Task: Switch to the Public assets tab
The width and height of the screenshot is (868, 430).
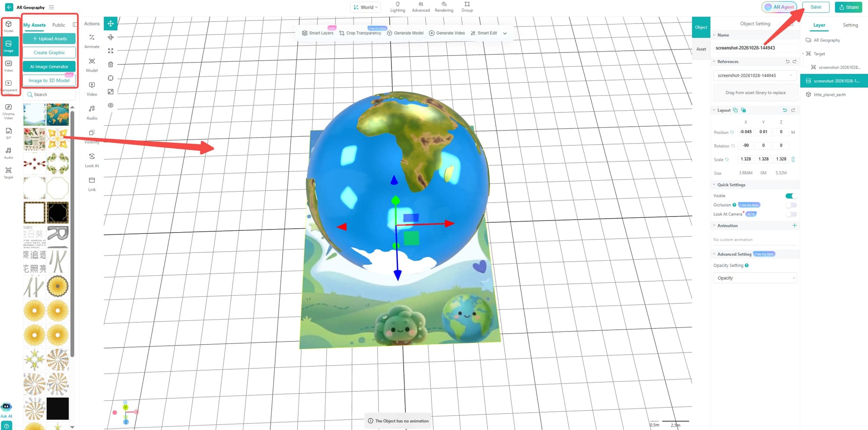Action: [59, 25]
